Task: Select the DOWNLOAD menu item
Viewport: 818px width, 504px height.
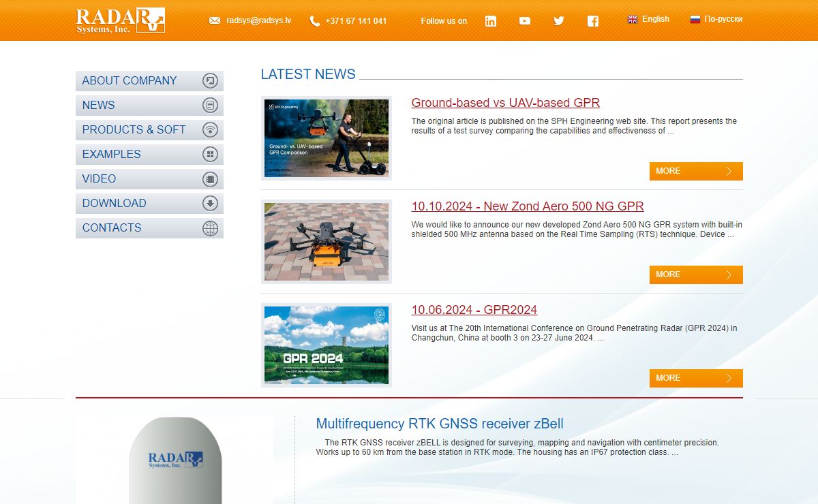Action: [149, 204]
